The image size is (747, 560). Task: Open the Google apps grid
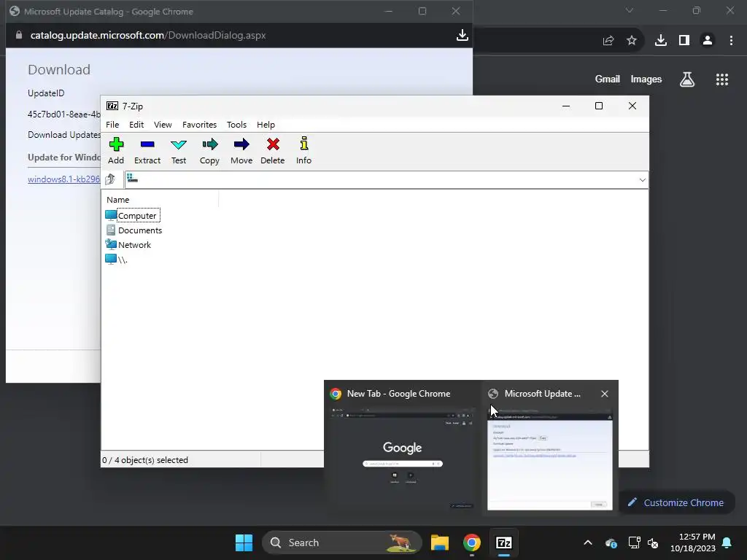[x=722, y=79]
